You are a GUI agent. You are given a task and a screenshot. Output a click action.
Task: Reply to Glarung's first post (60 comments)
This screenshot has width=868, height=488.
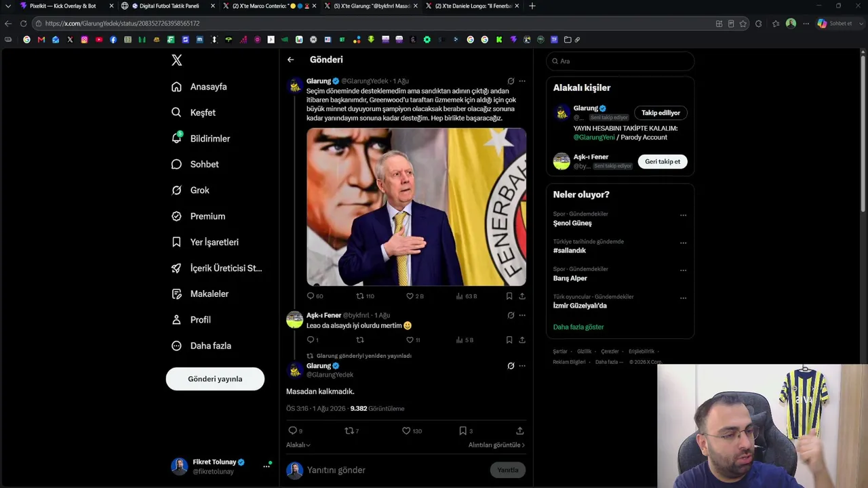tap(315, 296)
